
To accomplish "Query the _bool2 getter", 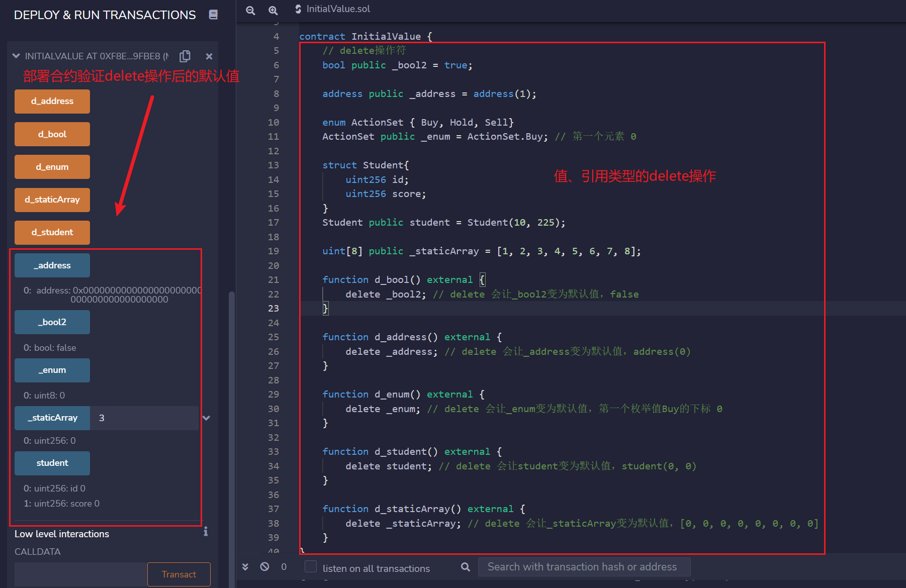I will (52, 322).
